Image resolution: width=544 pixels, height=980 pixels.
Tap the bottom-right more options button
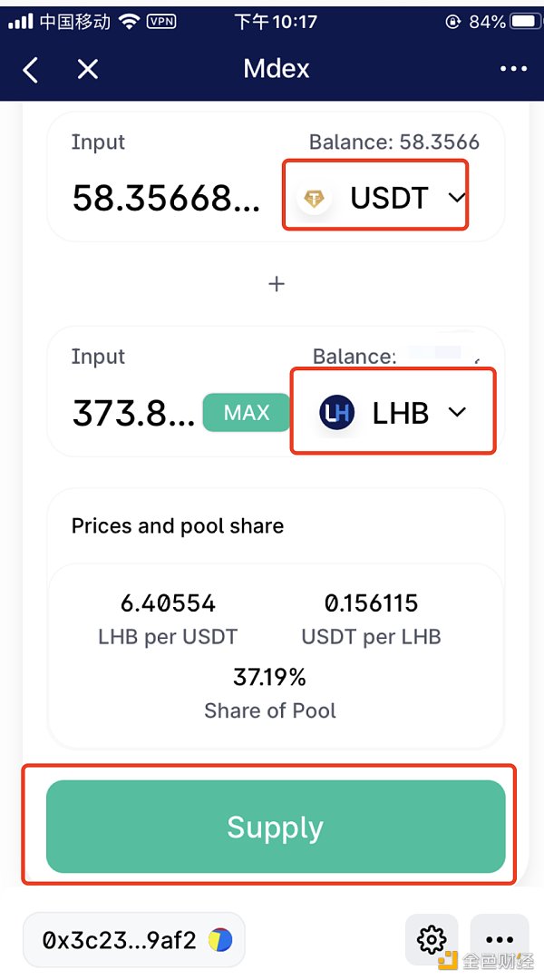tap(499, 939)
